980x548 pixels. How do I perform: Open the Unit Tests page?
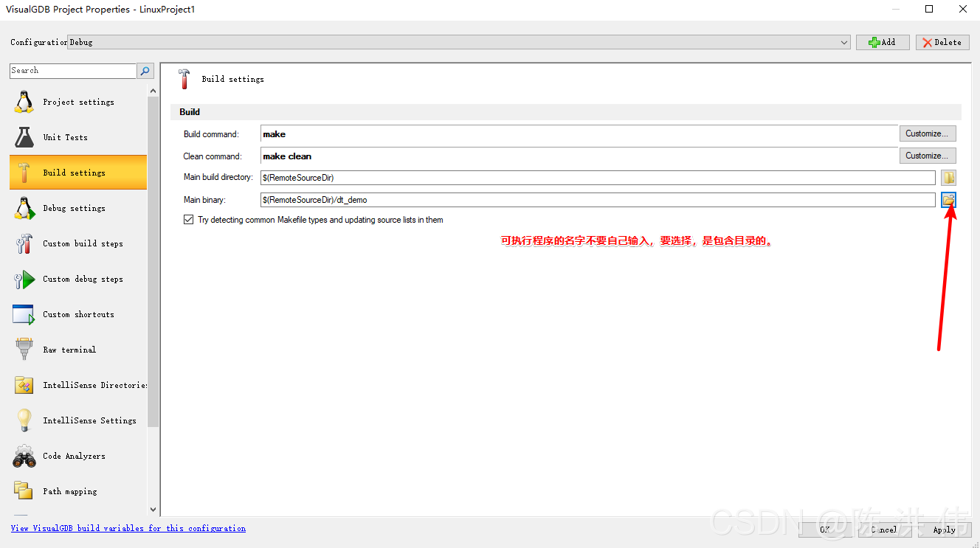[x=78, y=137]
